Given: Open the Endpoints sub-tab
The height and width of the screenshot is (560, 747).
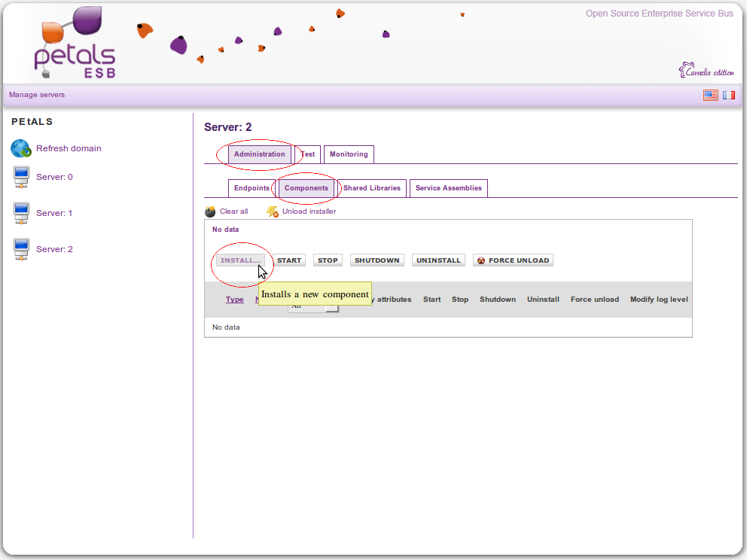Looking at the screenshot, I should [252, 188].
